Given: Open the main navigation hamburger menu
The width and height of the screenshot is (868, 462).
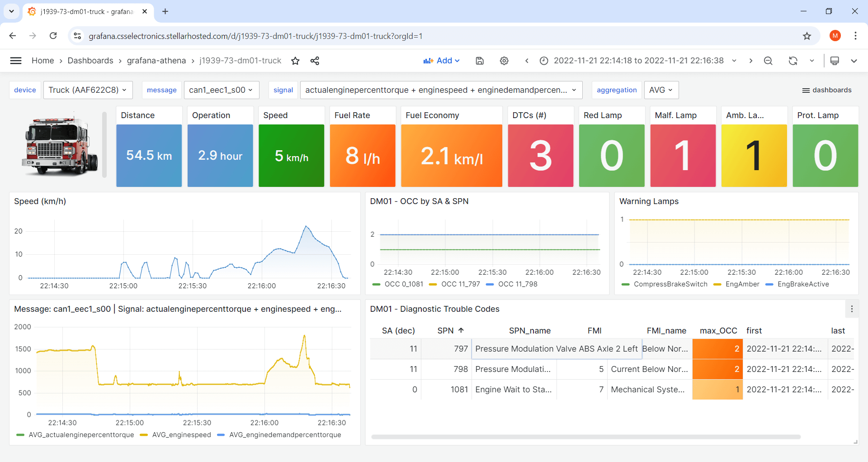Looking at the screenshot, I should click(x=15, y=60).
